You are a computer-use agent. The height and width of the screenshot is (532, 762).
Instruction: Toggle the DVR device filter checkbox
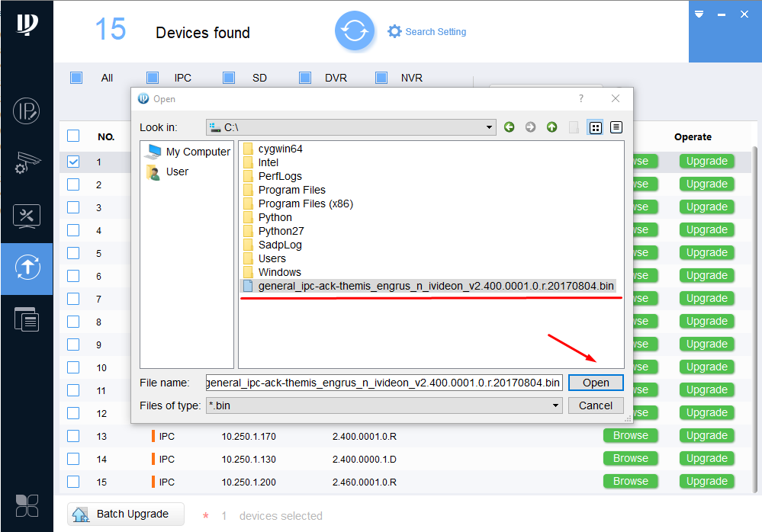pyautogui.click(x=305, y=78)
